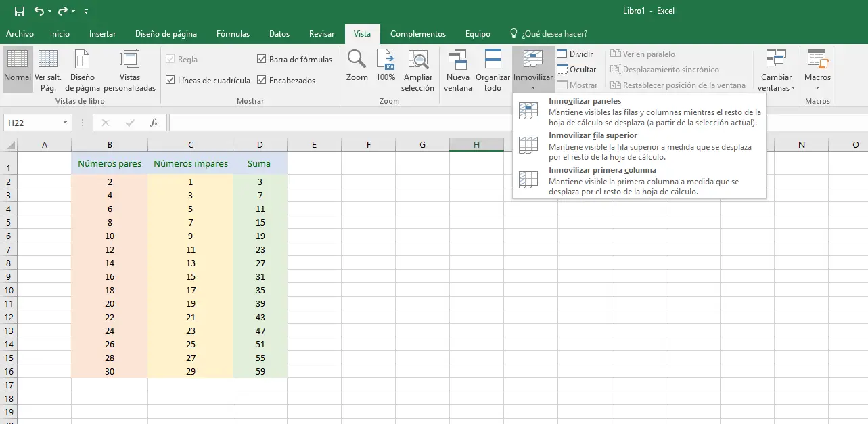The width and height of the screenshot is (868, 424).
Task: Click Ampliar selección icon
Action: [418, 60]
